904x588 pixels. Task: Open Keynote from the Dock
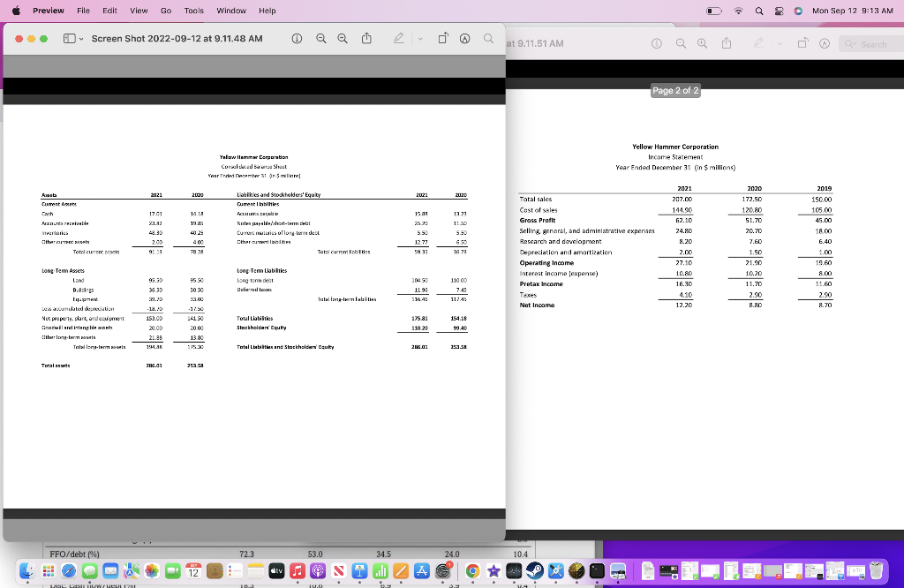359,570
